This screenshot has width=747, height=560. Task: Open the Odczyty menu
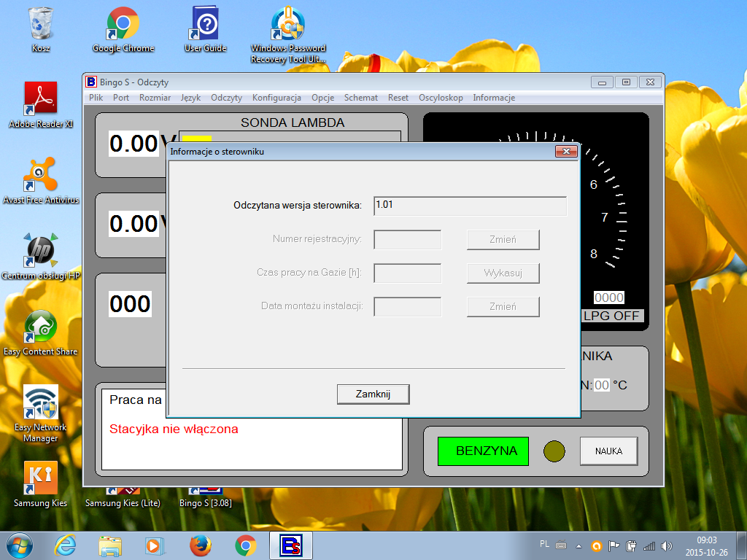coord(226,98)
